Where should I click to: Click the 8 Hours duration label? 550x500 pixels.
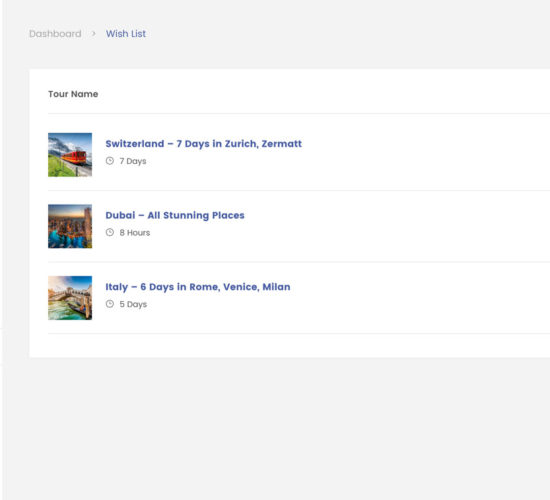click(135, 233)
